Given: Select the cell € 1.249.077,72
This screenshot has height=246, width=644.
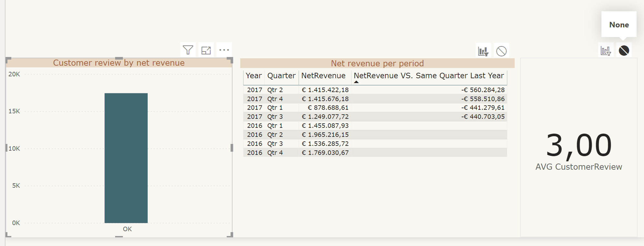Looking at the screenshot, I should click(325, 117).
